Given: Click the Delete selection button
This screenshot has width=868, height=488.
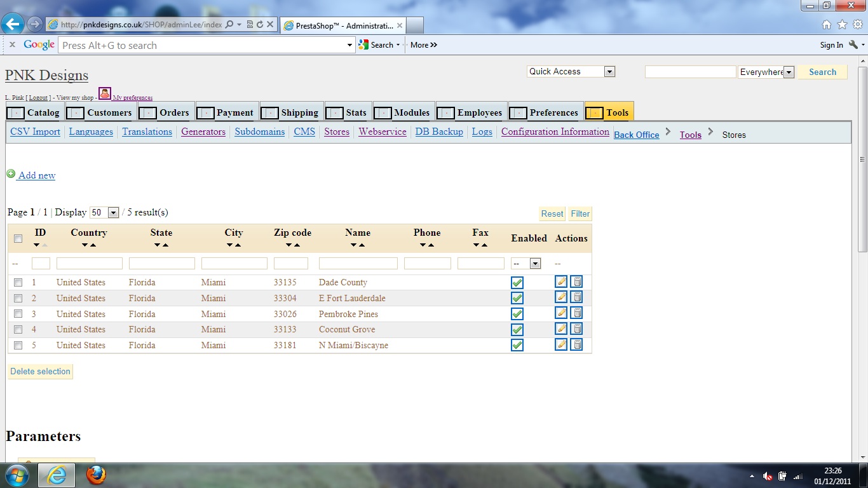Looking at the screenshot, I should (40, 371).
